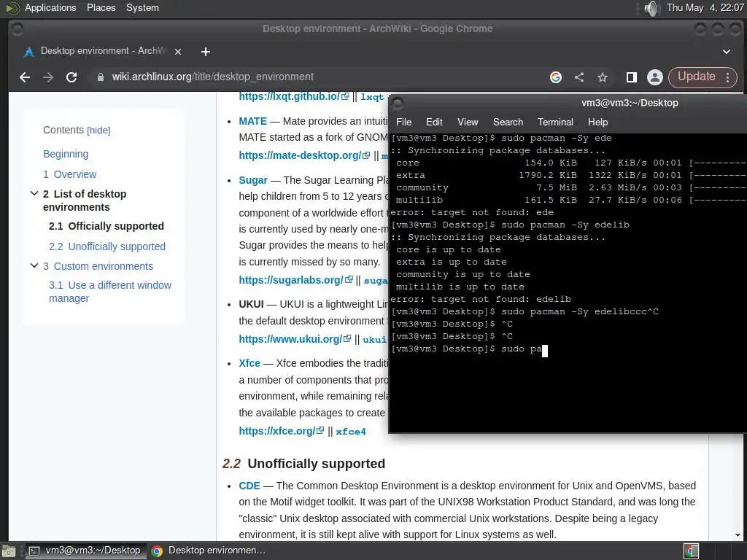747x560 pixels.
Task: Jump to 2.2 Unofficially supported
Action: pyautogui.click(x=107, y=246)
